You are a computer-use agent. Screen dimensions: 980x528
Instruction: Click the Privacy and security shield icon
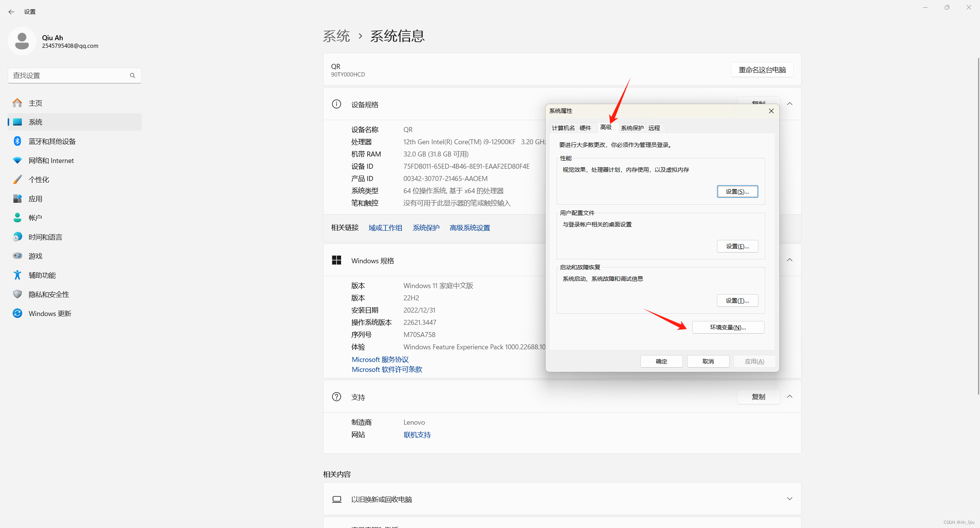(x=17, y=294)
